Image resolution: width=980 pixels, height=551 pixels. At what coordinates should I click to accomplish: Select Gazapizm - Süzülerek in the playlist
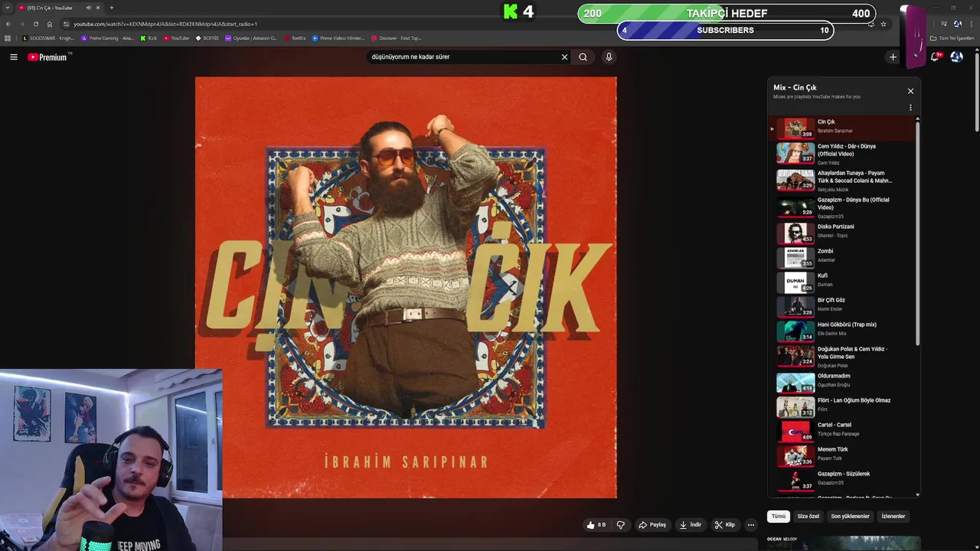[842, 480]
